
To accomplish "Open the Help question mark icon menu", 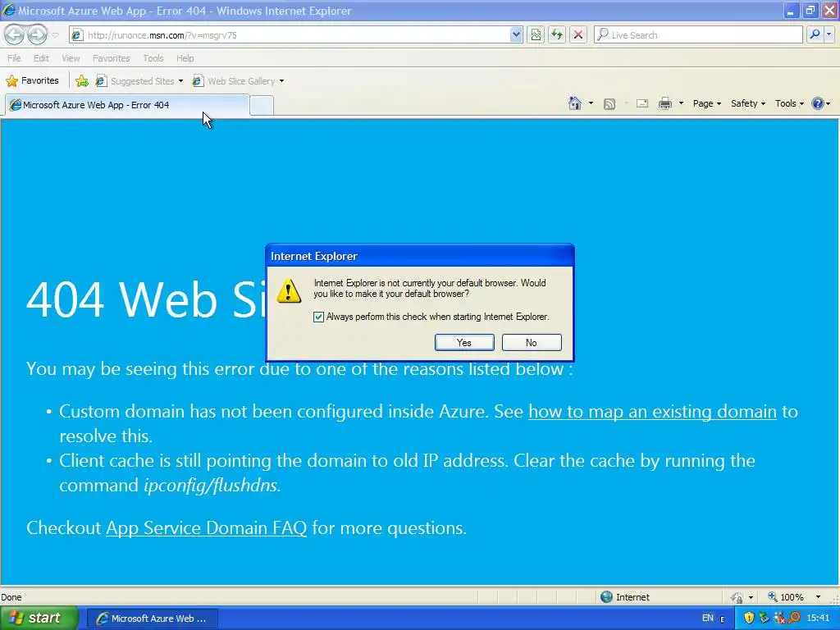I will click(820, 103).
